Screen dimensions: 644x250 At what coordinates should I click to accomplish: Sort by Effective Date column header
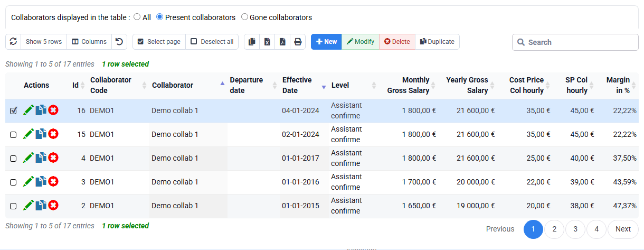[304, 85]
